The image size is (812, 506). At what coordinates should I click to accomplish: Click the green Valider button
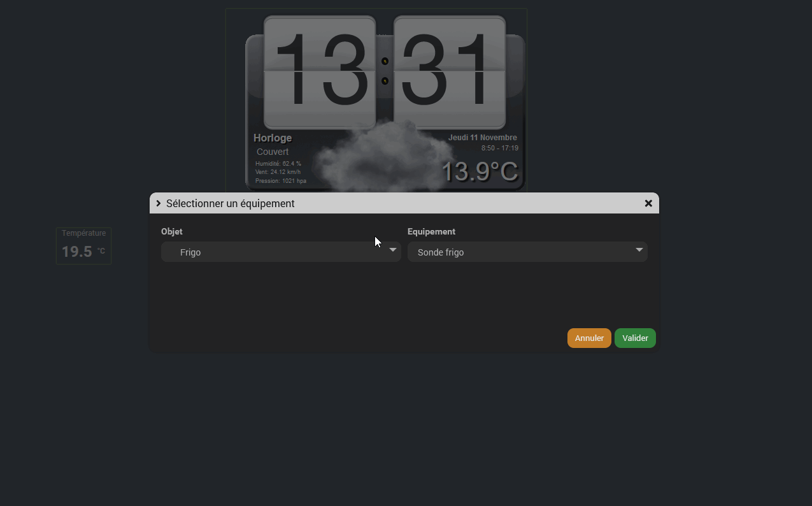635,338
